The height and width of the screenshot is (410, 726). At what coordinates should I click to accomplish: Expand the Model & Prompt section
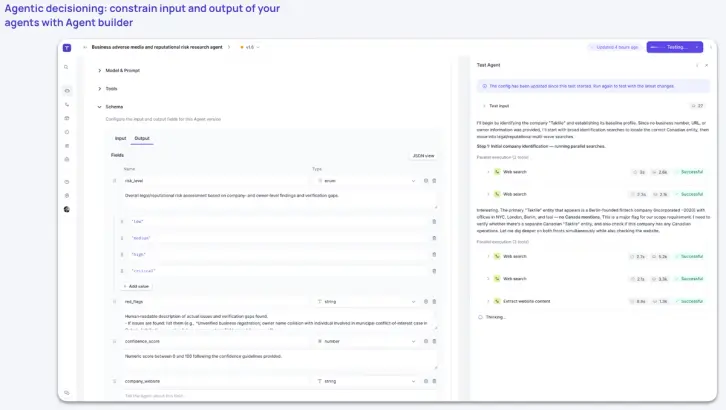pos(100,70)
